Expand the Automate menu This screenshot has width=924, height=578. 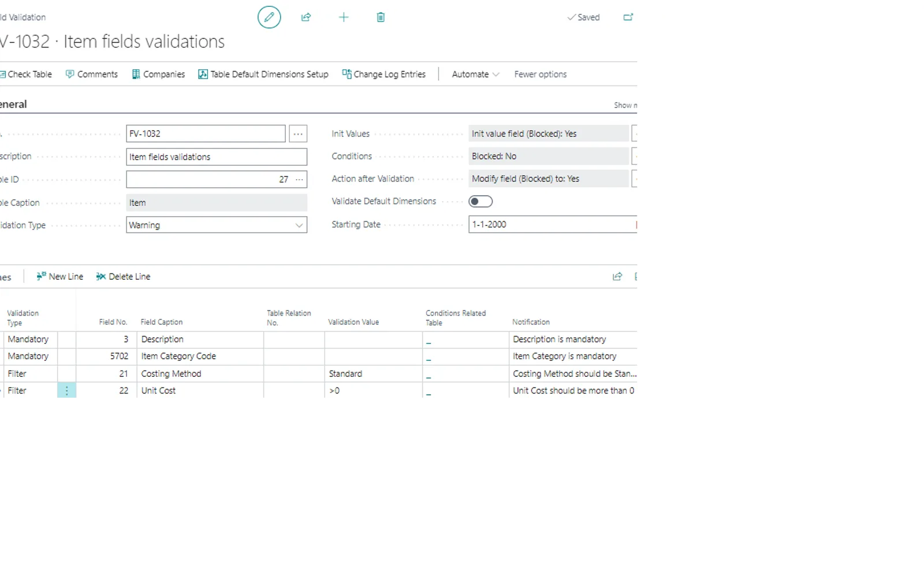(x=475, y=74)
